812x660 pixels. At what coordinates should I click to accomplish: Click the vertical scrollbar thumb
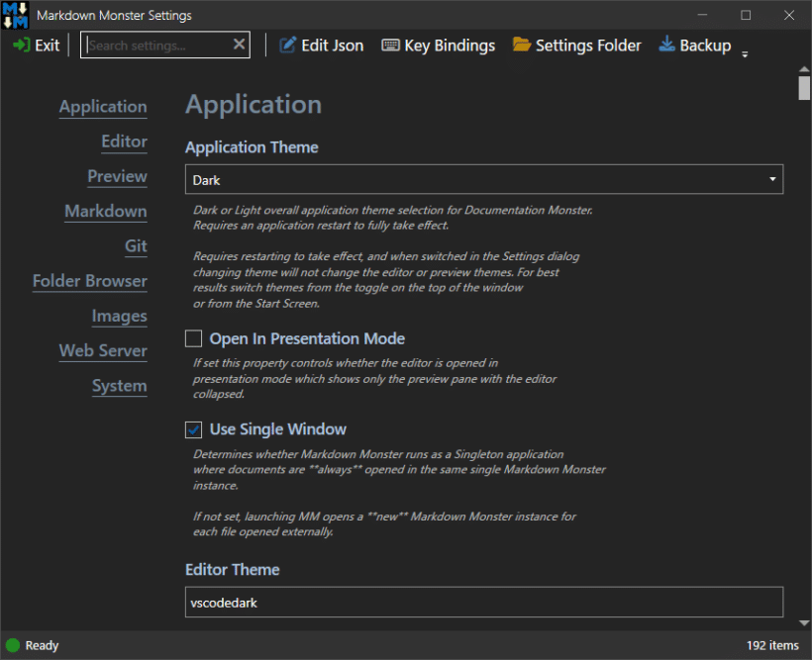804,87
